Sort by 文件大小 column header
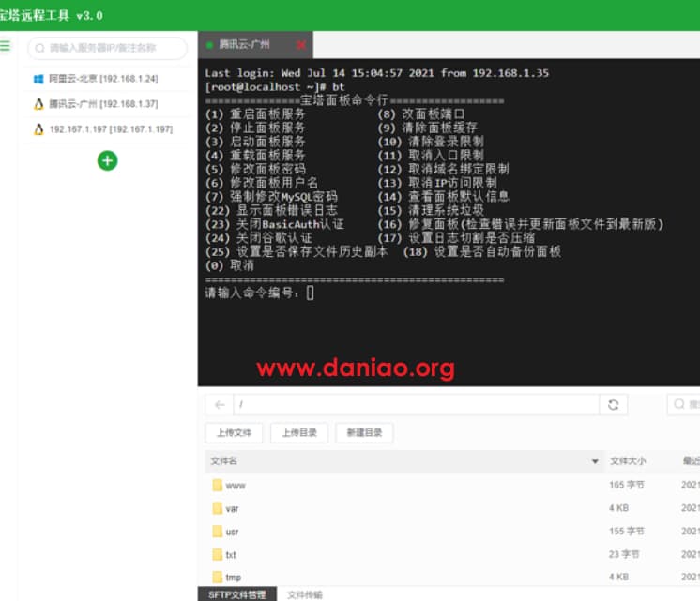Image resolution: width=700 pixels, height=601 pixels. pos(628,461)
